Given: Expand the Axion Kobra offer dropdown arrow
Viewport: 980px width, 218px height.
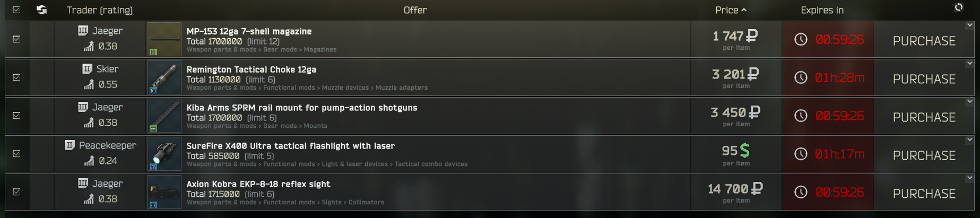Looking at the screenshot, I should pyautogui.click(x=969, y=178).
